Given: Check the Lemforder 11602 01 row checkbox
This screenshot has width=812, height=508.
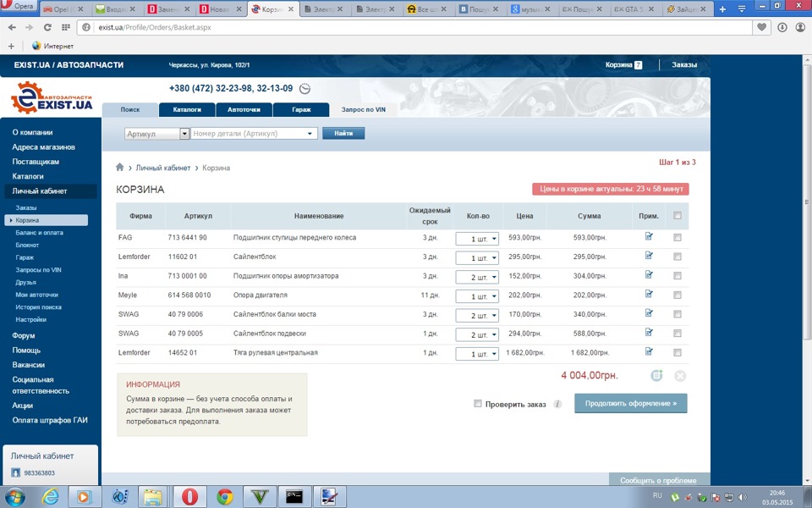Looking at the screenshot, I should tap(678, 257).
